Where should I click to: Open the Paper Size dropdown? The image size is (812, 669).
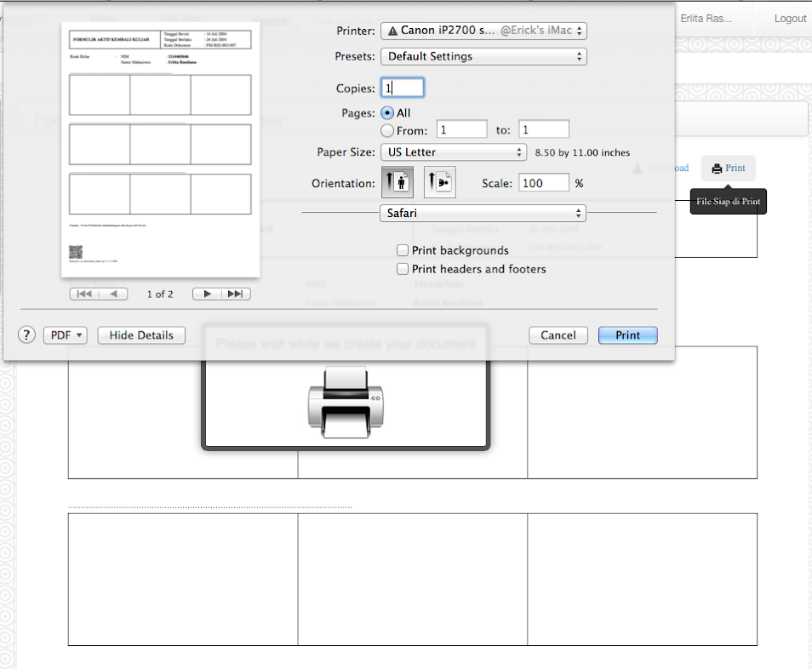point(454,152)
